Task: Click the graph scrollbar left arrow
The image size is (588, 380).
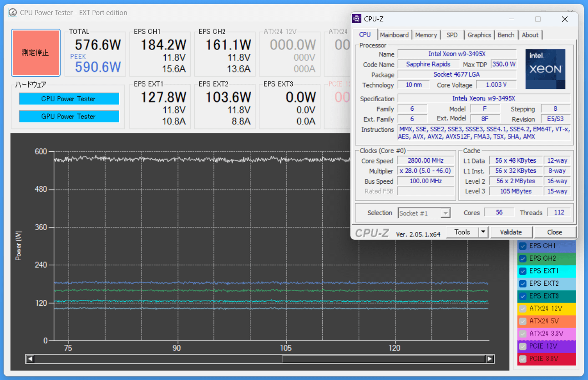Action: [x=30, y=359]
